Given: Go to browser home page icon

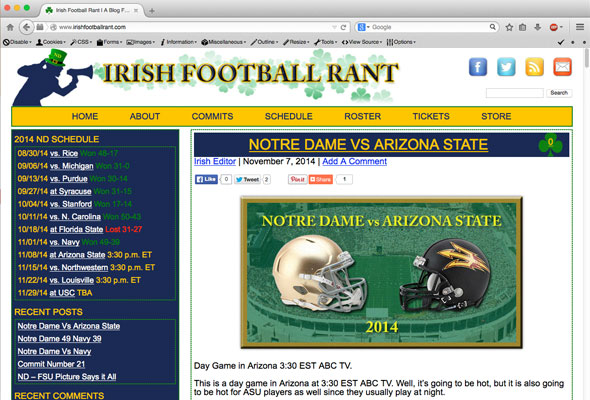Looking at the screenshot, I should (x=10, y=27).
